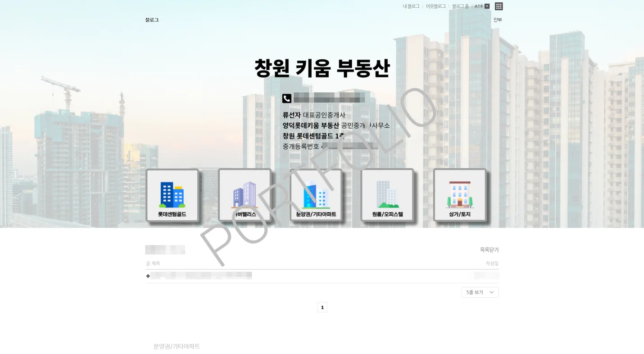Open the 5줄 보기 rows dropdown

click(x=480, y=292)
